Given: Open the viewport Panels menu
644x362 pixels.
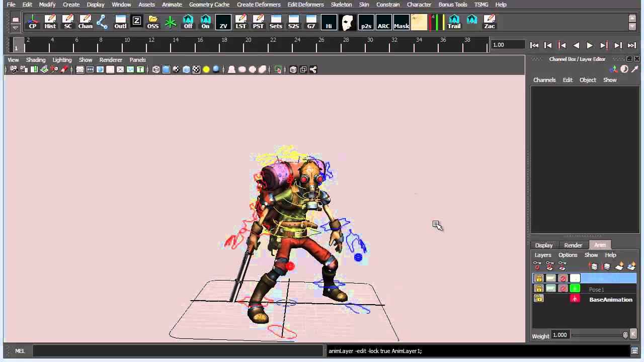Looking at the screenshot, I should pyautogui.click(x=138, y=60).
